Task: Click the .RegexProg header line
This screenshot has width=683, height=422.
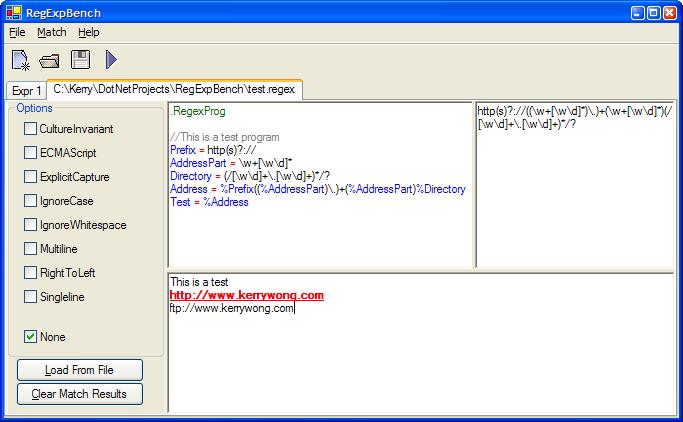Action: coord(198,111)
